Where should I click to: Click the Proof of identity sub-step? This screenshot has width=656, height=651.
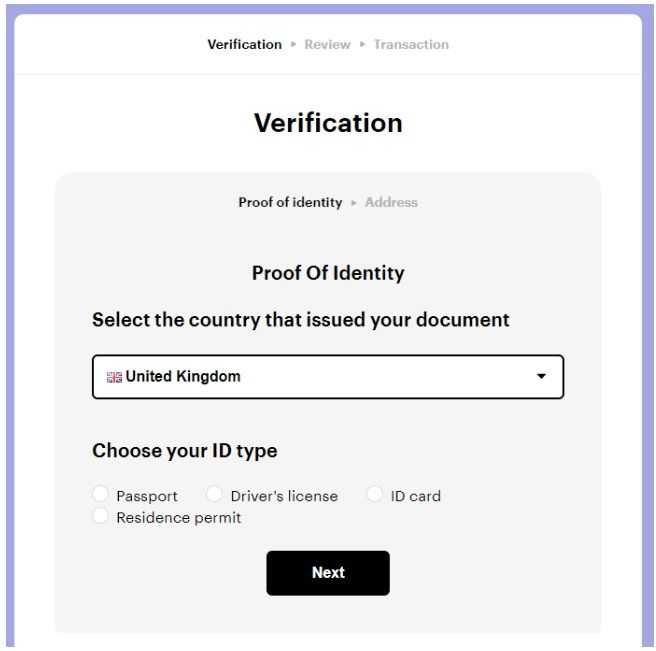(290, 202)
